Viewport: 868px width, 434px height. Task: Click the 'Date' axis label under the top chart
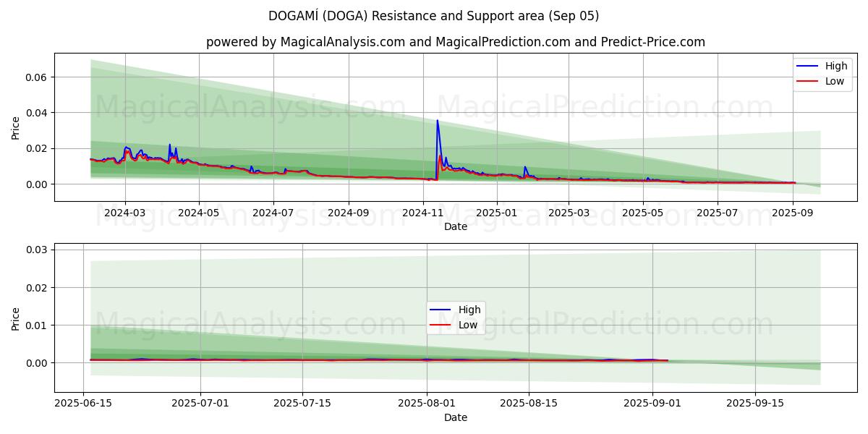(456, 226)
